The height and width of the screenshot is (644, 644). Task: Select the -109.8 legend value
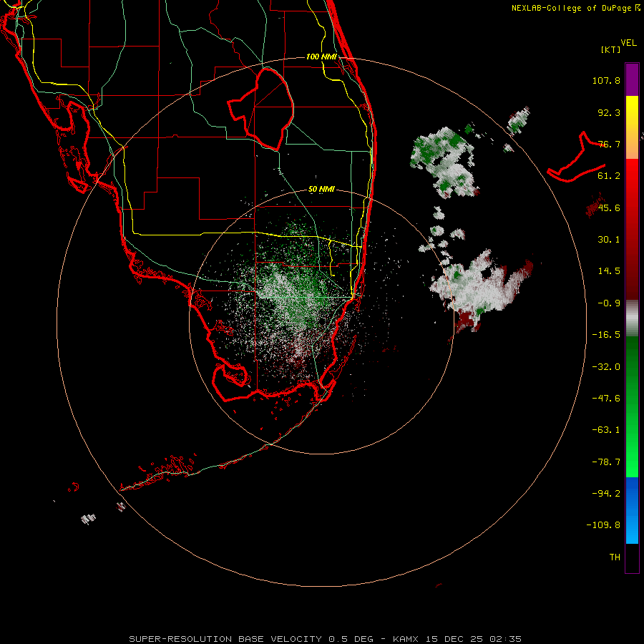click(x=603, y=525)
